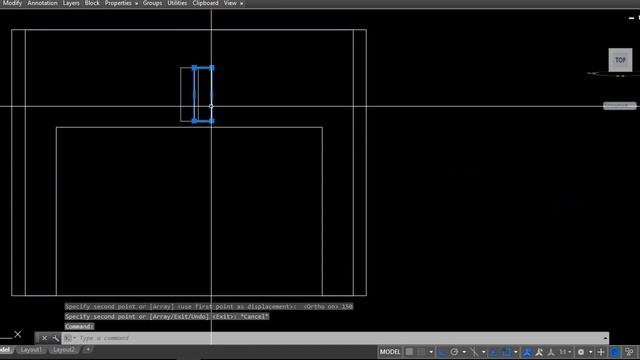
Task: Switch to the Layout2 tab
Action: (x=64, y=350)
